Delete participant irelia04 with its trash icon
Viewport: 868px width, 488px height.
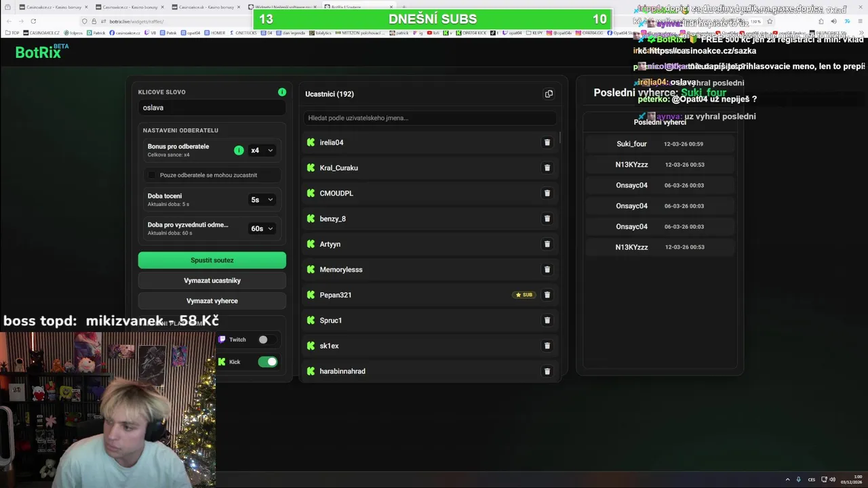[547, 142]
